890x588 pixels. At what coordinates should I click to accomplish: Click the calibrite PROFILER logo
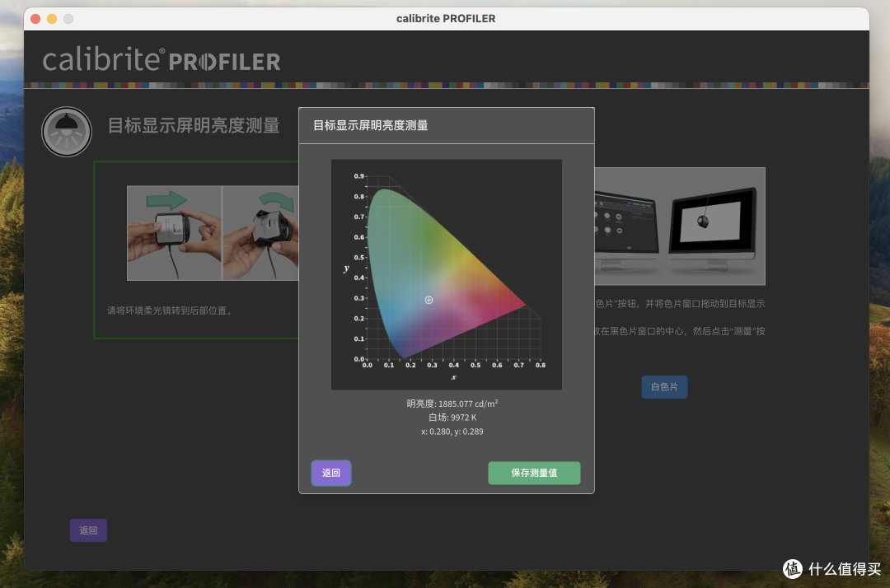click(162, 60)
